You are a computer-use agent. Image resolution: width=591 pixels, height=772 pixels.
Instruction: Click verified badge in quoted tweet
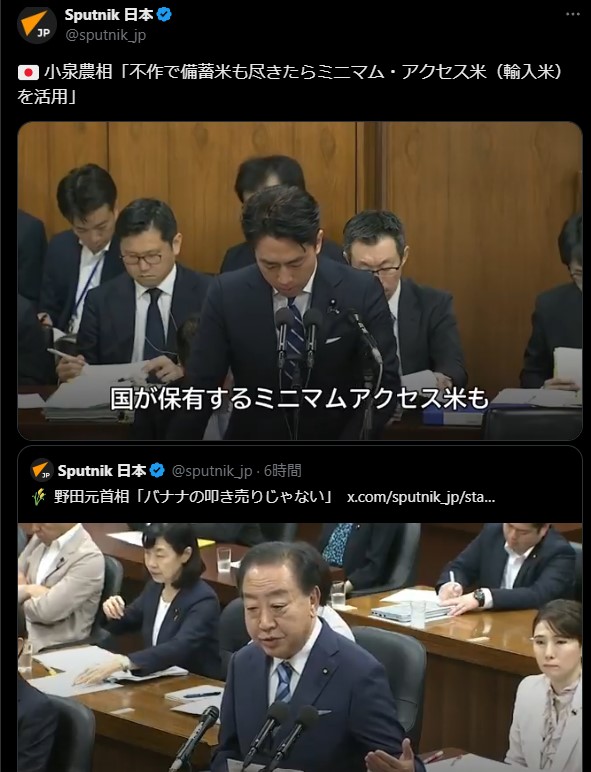(157, 471)
